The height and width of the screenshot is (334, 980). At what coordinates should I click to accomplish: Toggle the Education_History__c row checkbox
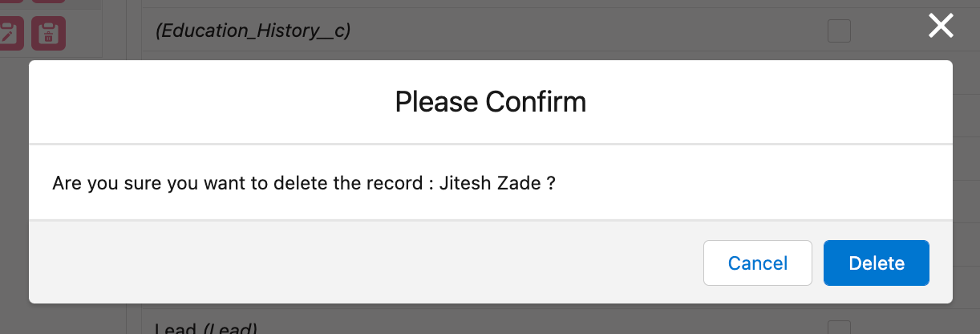click(x=839, y=31)
